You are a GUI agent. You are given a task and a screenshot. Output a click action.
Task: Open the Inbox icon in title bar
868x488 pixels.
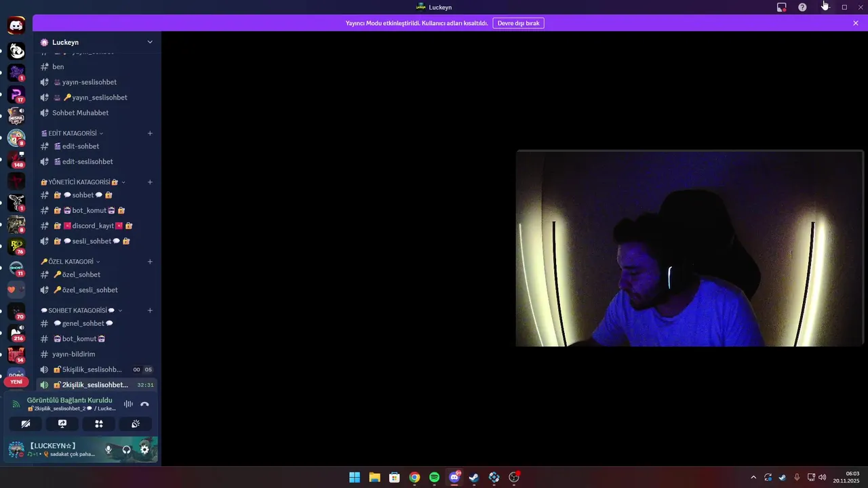pos(781,7)
